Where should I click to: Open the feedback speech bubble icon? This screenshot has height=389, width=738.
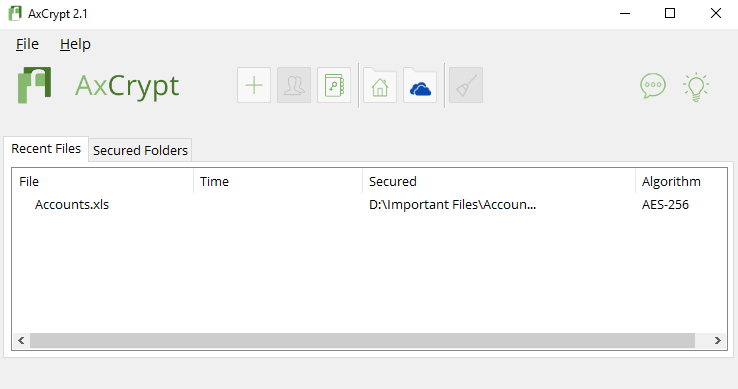(653, 86)
